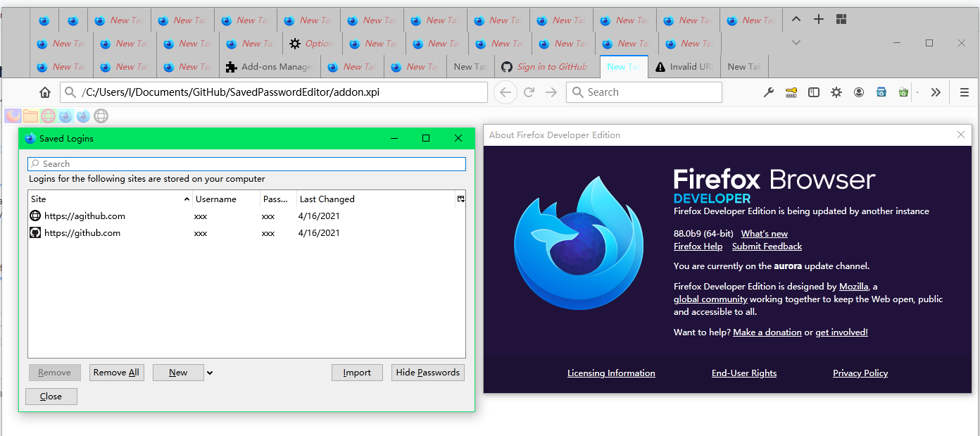Click the Submit Feedback link

pos(767,247)
